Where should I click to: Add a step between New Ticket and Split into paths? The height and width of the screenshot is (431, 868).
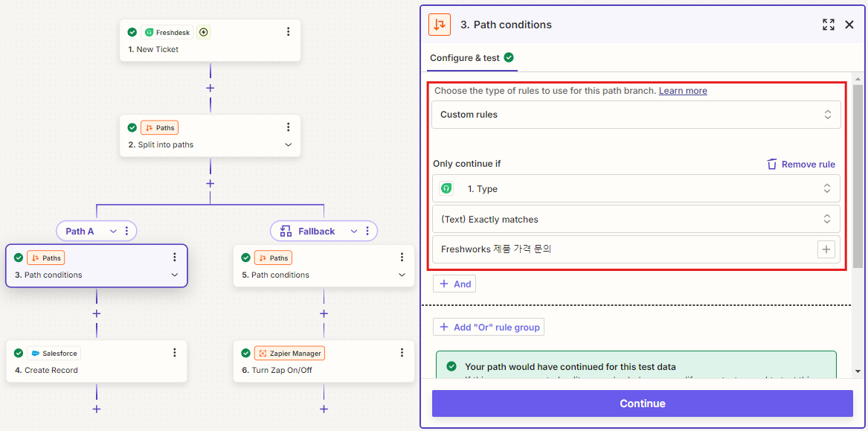(210, 88)
